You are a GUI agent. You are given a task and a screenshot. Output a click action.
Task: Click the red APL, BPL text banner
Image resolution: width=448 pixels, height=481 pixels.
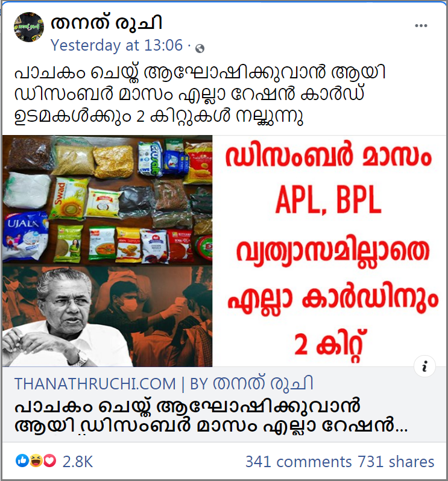[x=329, y=201]
